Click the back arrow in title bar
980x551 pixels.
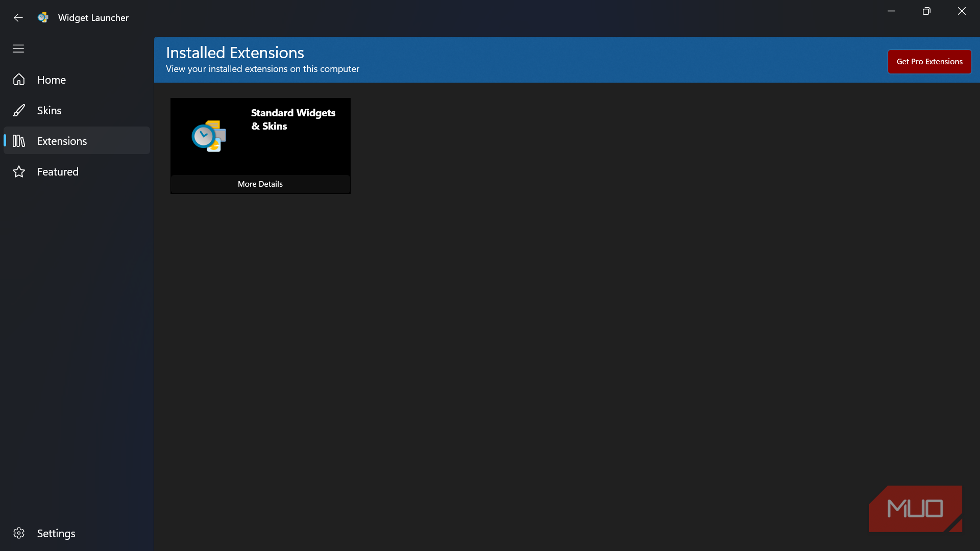18,17
